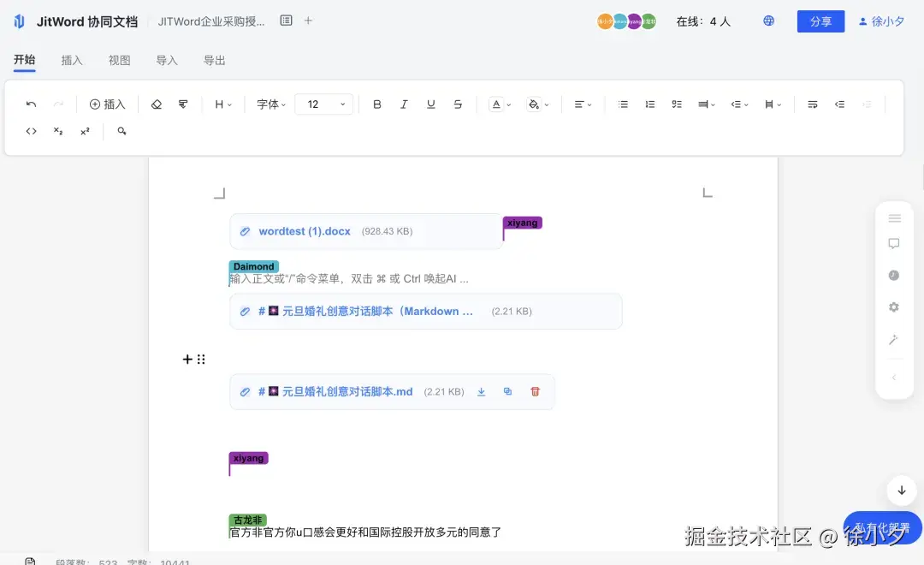Select the format painter icon
Viewport: 924px width, 565px height.
183,104
